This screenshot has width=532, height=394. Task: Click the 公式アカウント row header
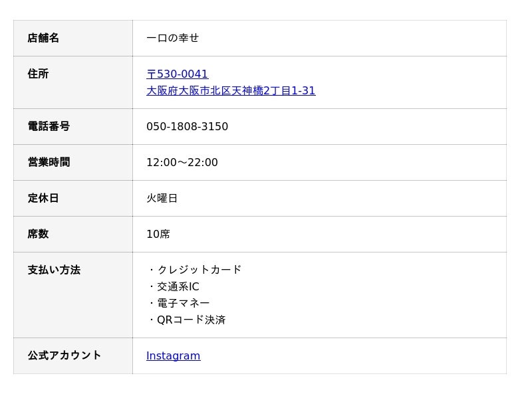(65, 356)
